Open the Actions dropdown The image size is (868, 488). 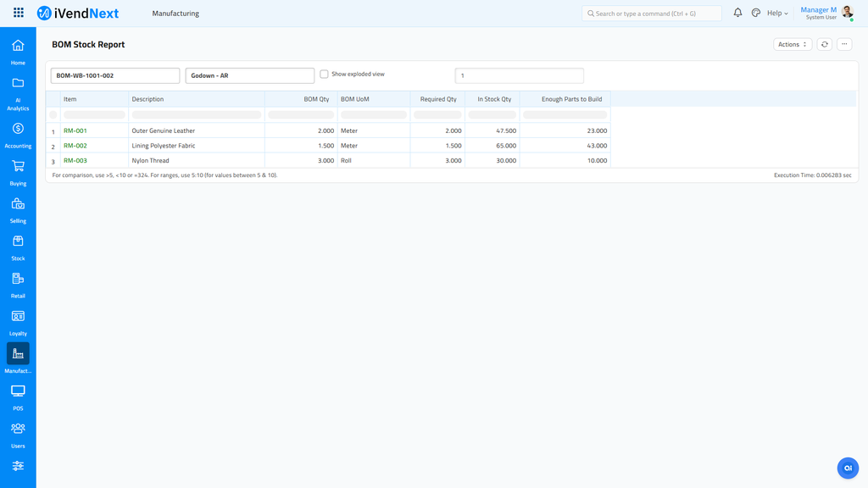(x=793, y=44)
